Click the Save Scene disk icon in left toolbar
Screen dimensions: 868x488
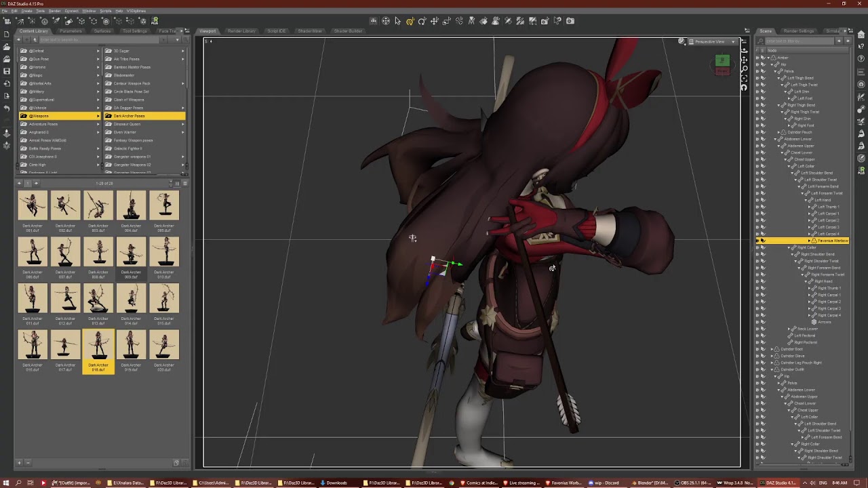pos(7,71)
